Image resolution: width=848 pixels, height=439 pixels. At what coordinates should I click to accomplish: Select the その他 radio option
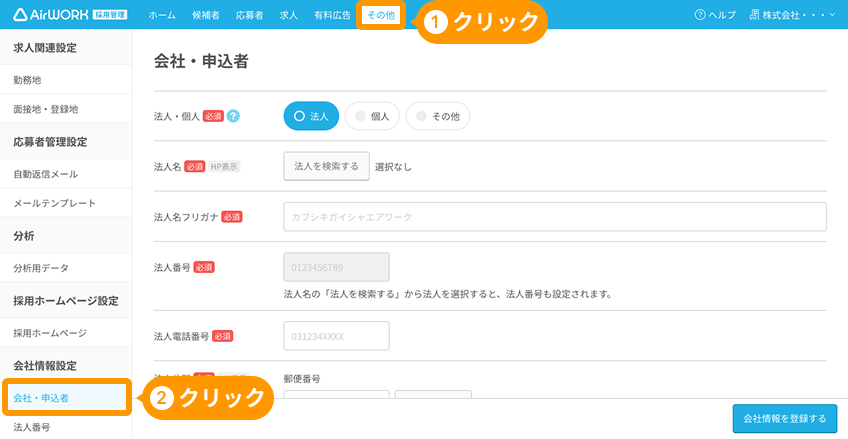pyautogui.click(x=438, y=116)
